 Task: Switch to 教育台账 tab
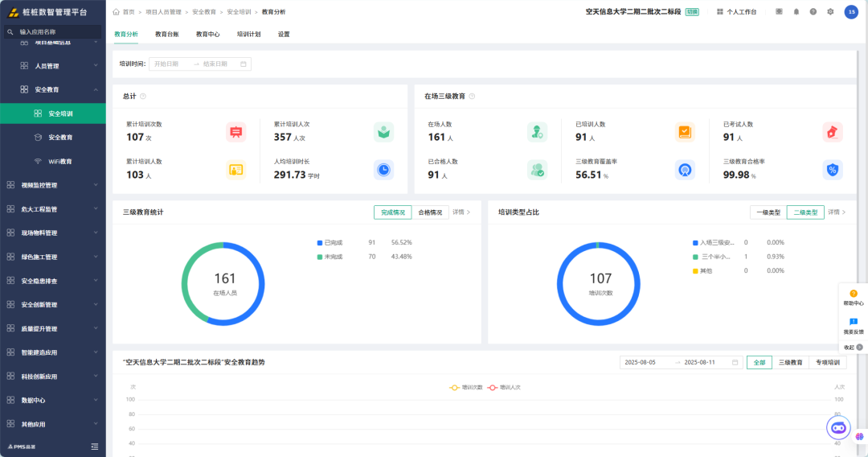(x=166, y=35)
